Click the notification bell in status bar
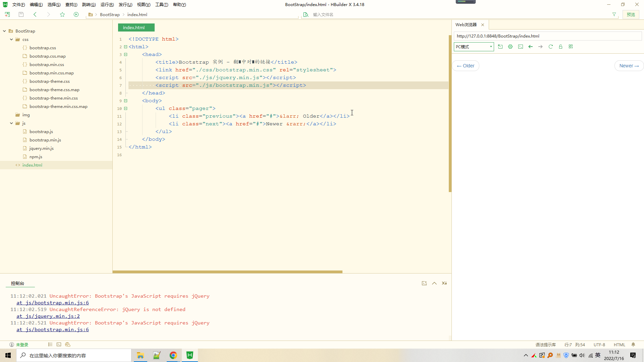 [x=633, y=345]
